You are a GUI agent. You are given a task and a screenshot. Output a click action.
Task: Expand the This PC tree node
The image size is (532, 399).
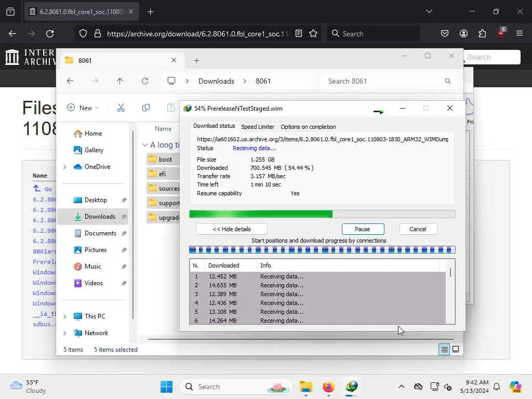(x=65, y=316)
